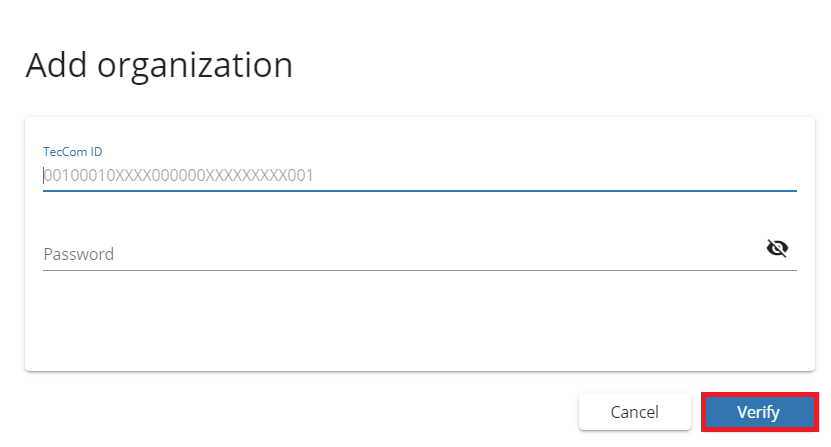Click the TecCom ID label
Screen dimensions: 831x447
tap(73, 152)
